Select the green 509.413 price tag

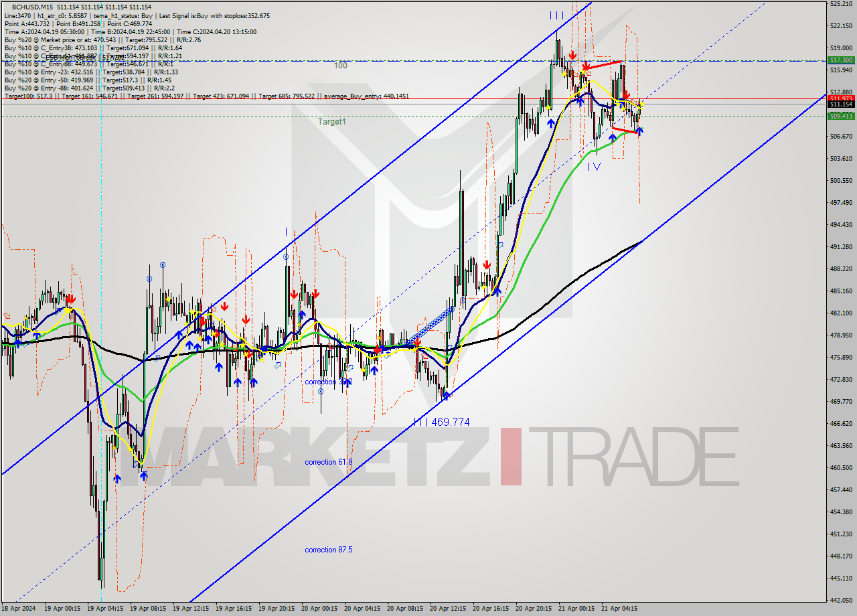(x=841, y=117)
